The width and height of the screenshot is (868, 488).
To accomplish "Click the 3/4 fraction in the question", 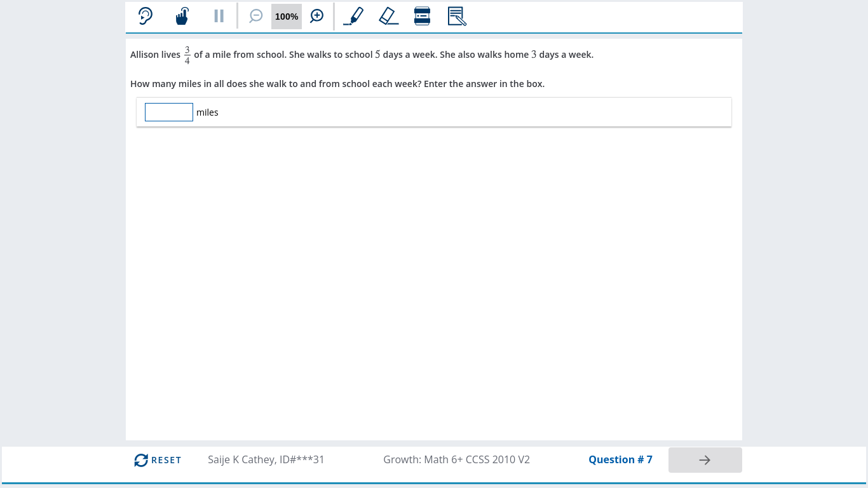I will [187, 55].
